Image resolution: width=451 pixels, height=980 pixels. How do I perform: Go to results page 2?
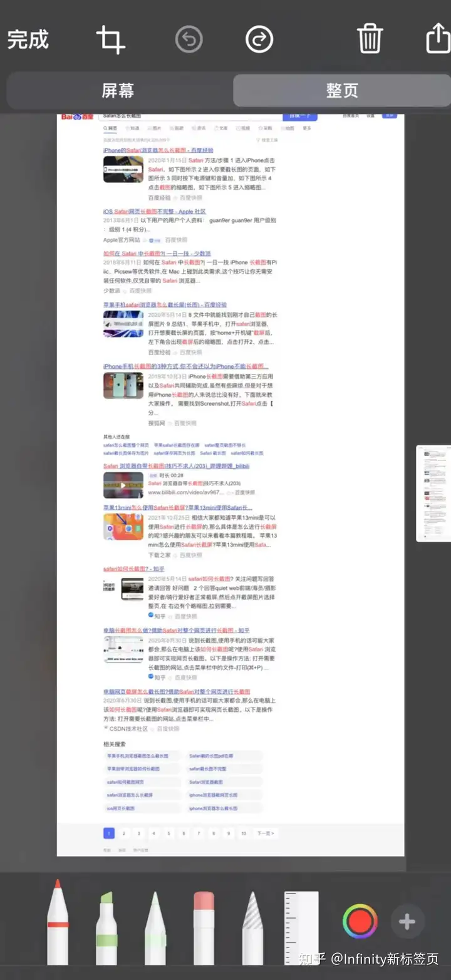coord(124,833)
